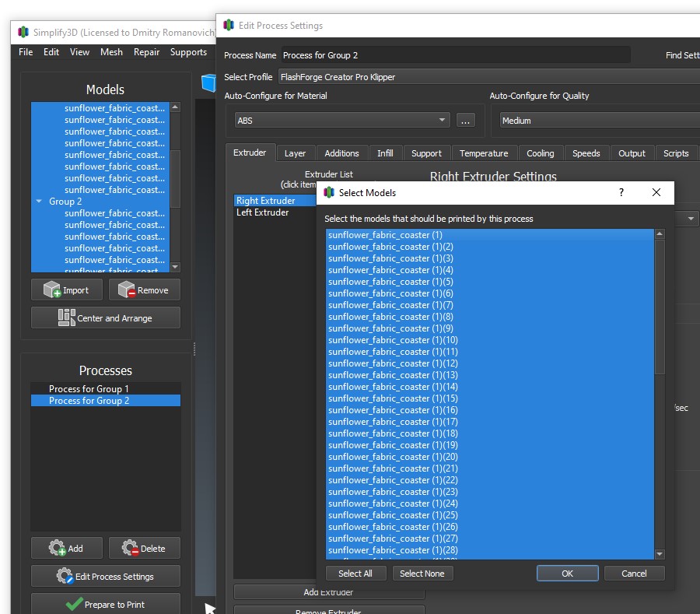Select sunflower_fabric_coaster (1)(2)
Viewport: 700px width, 614px height.
coord(490,247)
